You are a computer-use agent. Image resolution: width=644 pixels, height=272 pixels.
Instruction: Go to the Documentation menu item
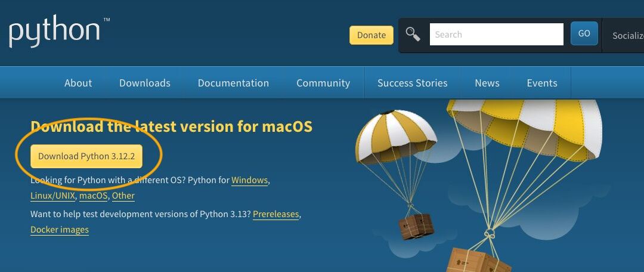click(x=233, y=83)
